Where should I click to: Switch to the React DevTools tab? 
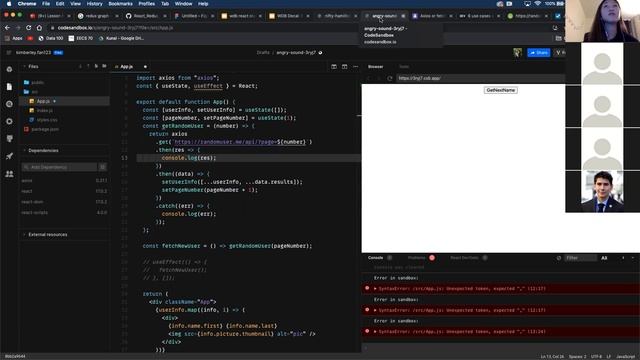point(464,258)
